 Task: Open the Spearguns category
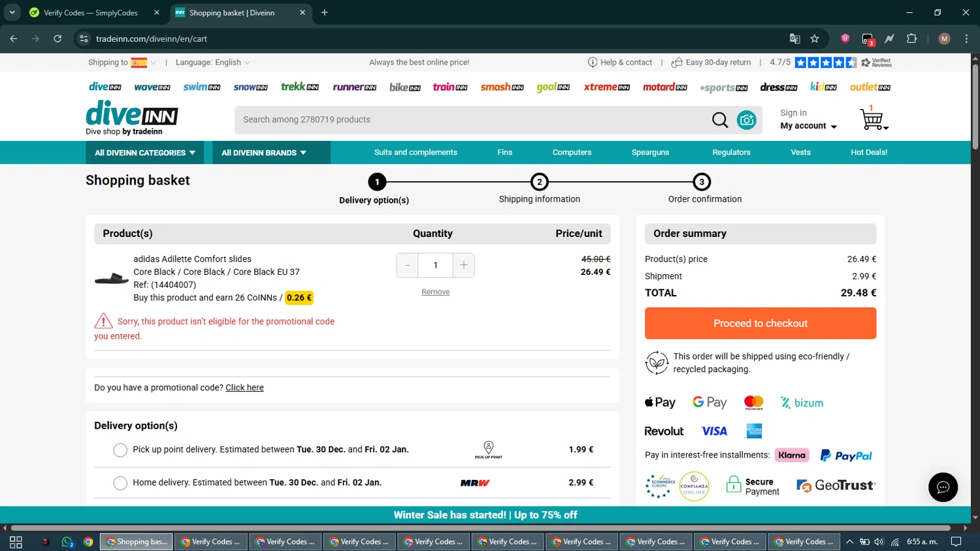coord(650,153)
